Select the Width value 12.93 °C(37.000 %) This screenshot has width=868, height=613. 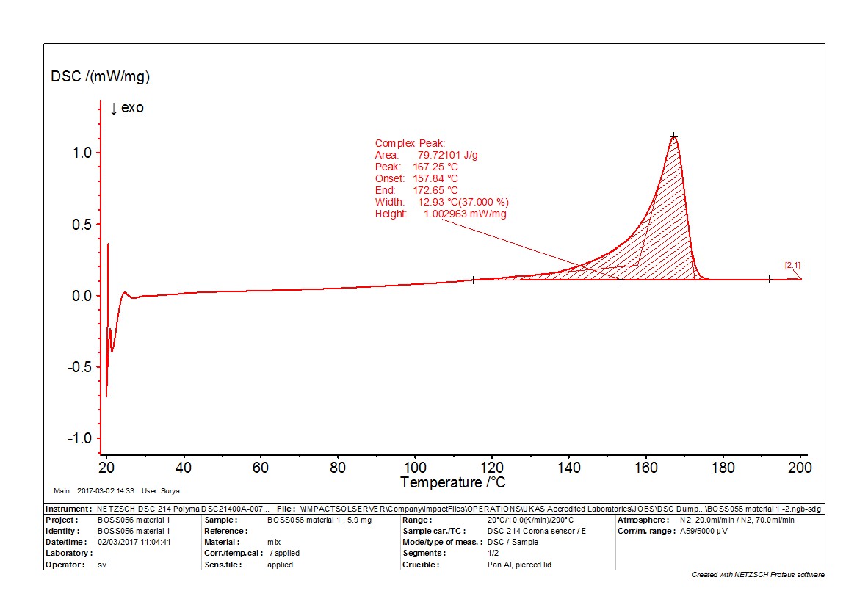point(463,202)
